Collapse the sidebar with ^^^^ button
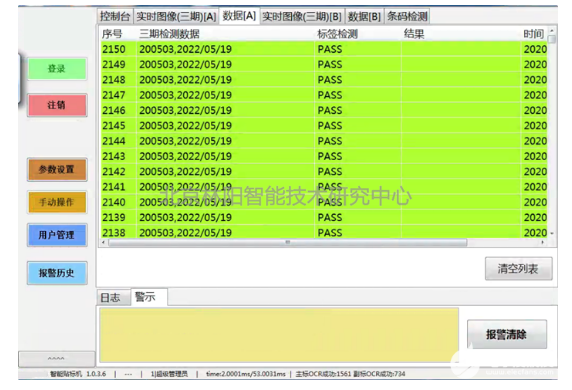Viewport: 572px width, 390px height. coord(57,359)
